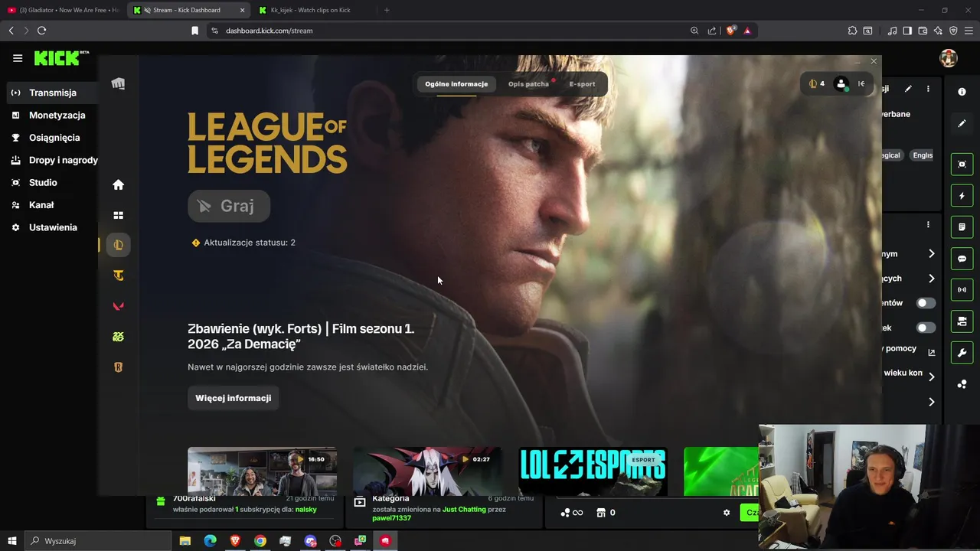Viewport: 980px width, 551px height.
Task: Click the Brave Shields lion icon
Action: pyautogui.click(x=730, y=31)
